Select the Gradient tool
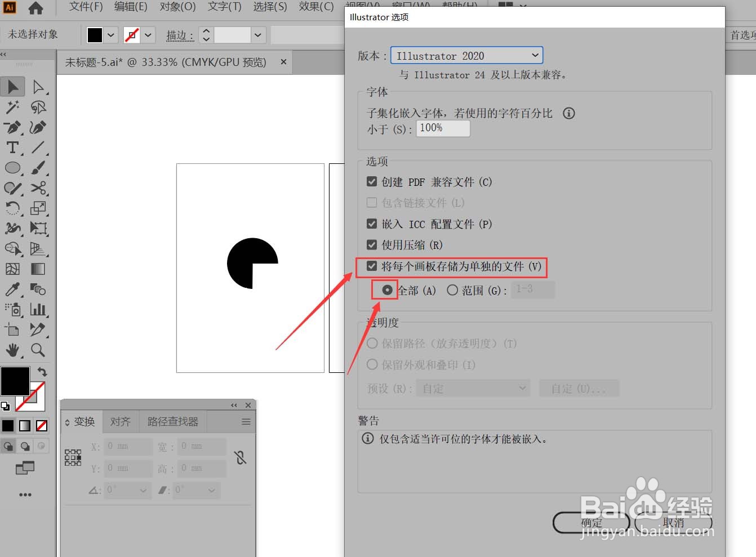756x557 pixels. [x=38, y=269]
